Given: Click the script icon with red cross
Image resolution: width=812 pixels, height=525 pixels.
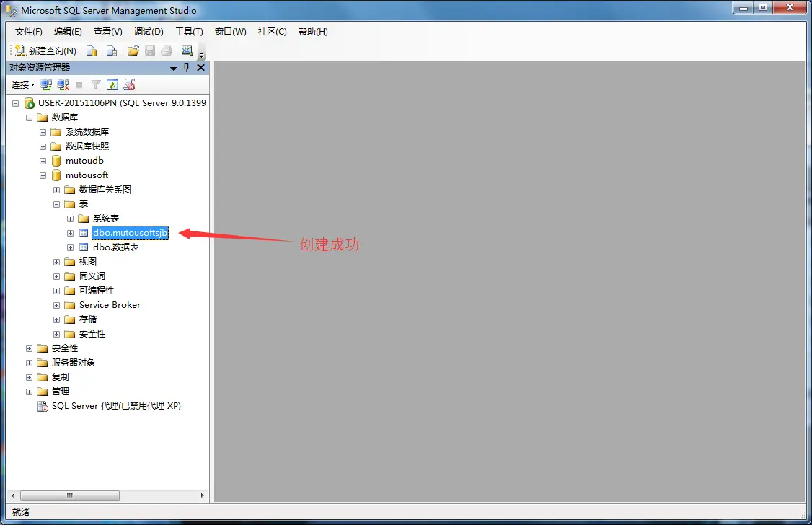Looking at the screenshot, I should pyautogui.click(x=130, y=85).
